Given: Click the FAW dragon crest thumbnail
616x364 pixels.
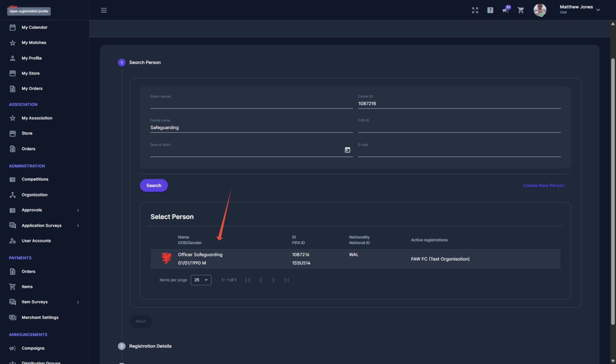Looking at the screenshot, I should coord(166,258).
